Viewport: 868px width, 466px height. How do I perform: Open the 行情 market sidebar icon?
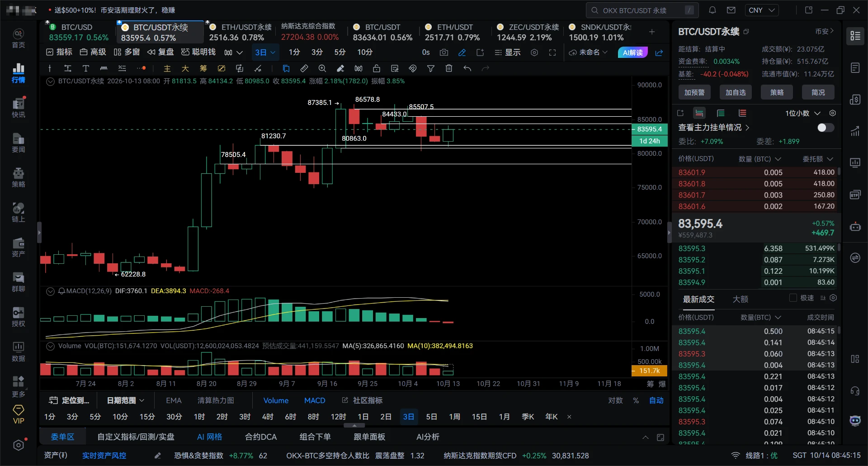click(x=18, y=73)
